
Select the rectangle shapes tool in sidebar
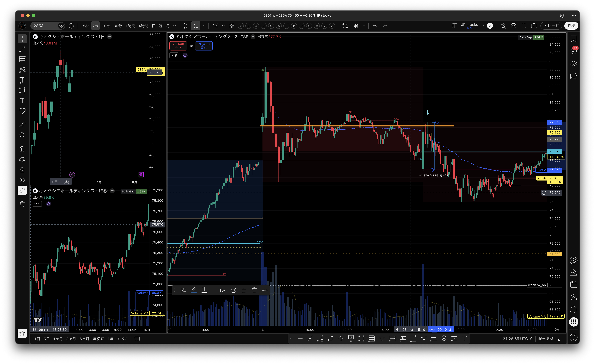(22, 90)
